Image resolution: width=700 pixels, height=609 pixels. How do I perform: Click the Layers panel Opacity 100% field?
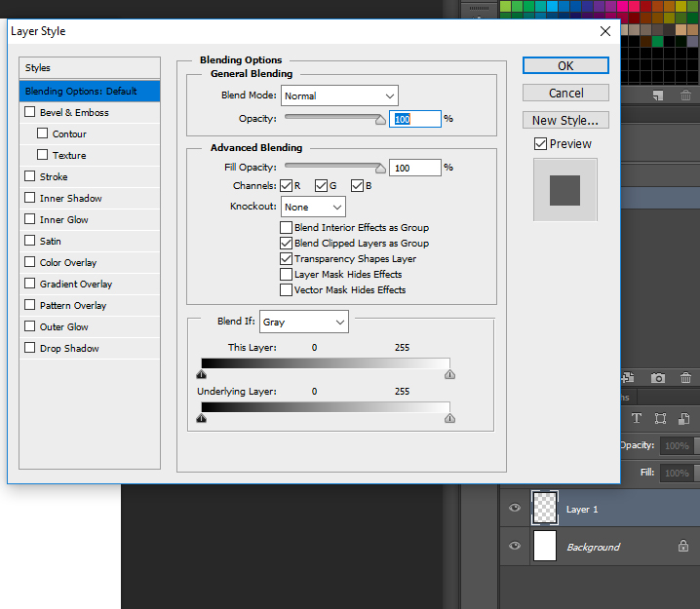(x=677, y=445)
